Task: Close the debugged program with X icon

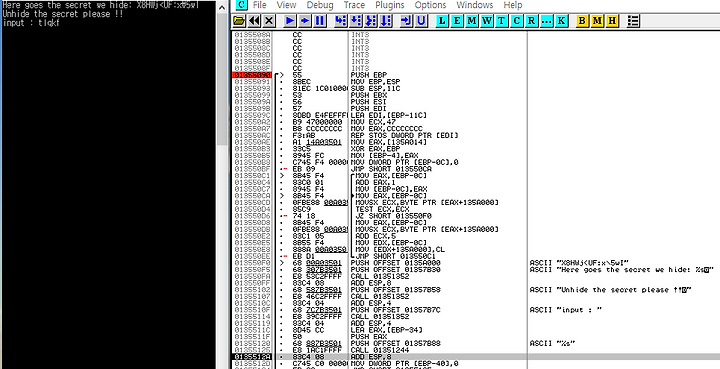Action: click(x=269, y=21)
